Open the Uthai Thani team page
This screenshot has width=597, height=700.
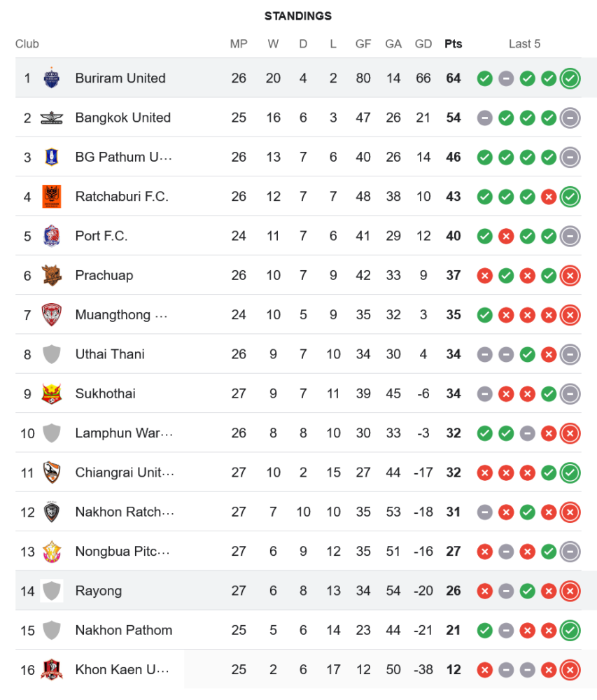[x=110, y=354]
